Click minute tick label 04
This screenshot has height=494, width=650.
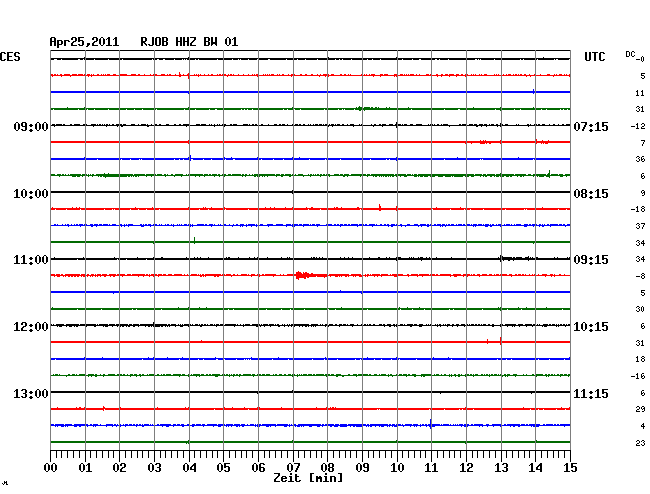pyautogui.click(x=189, y=468)
